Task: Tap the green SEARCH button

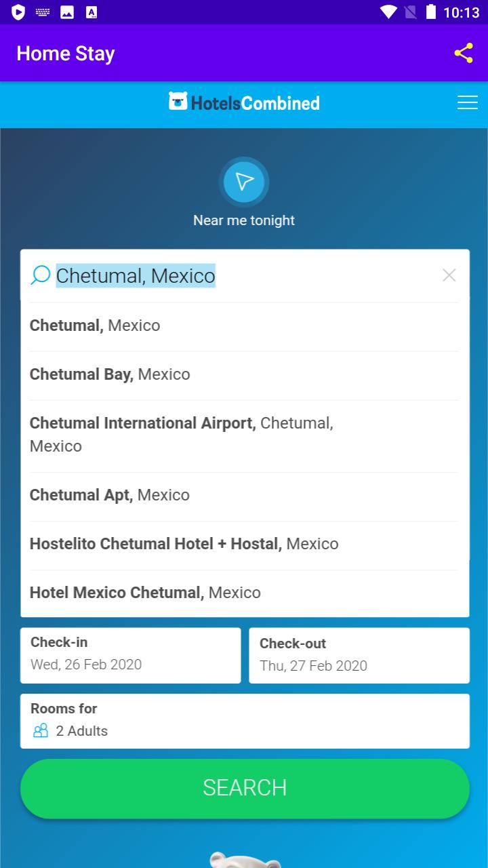Action: (245, 788)
